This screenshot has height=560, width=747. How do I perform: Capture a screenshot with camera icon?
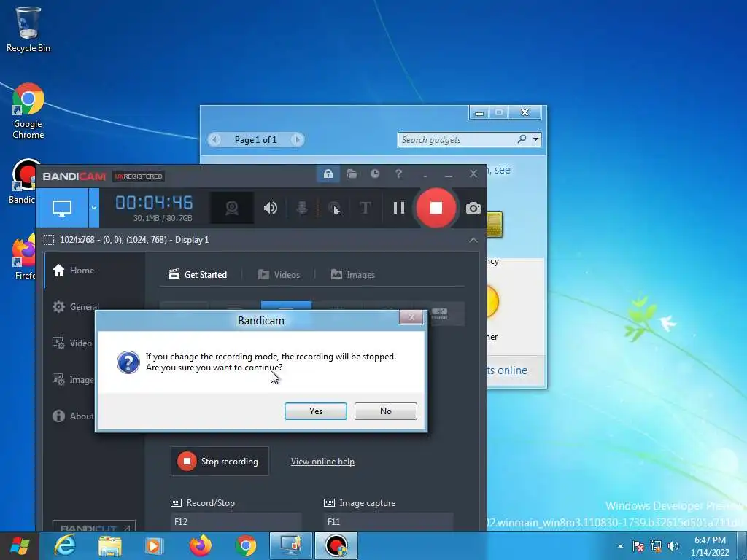[473, 208]
